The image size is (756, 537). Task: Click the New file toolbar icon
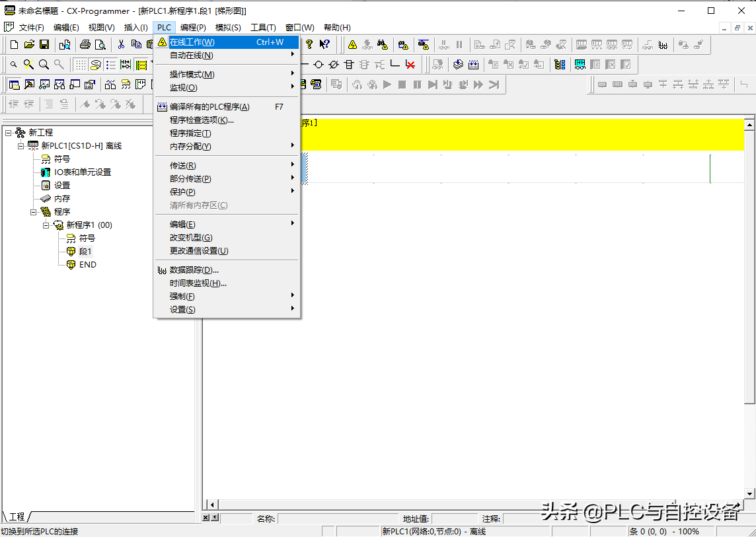(14, 44)
